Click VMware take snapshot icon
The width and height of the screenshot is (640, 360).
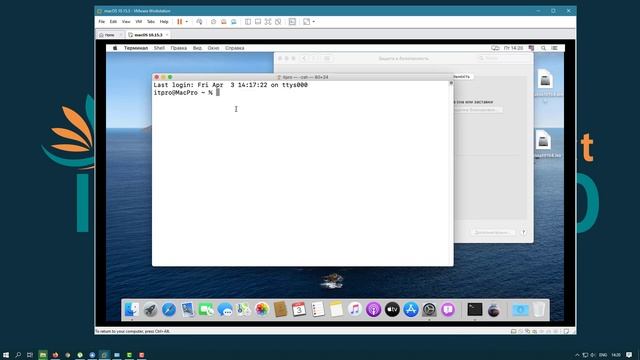213,22
